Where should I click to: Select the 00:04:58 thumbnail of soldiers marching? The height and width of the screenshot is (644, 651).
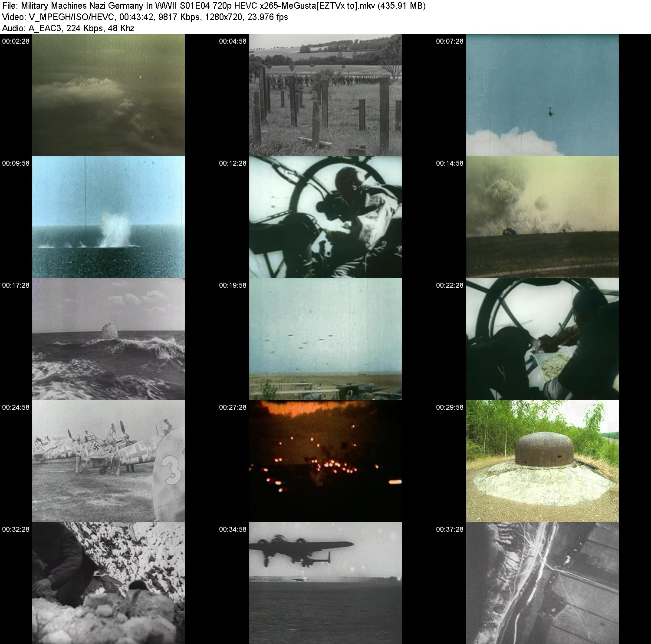pyautogui.click(x=325, y=95)
